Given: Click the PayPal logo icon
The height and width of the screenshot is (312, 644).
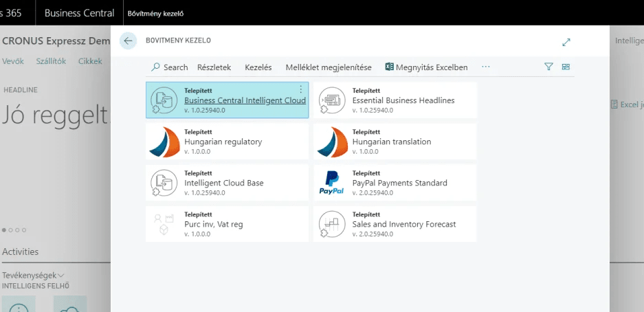Looking at the screenshot, I should pyautogui.click(x=331, y=183).
